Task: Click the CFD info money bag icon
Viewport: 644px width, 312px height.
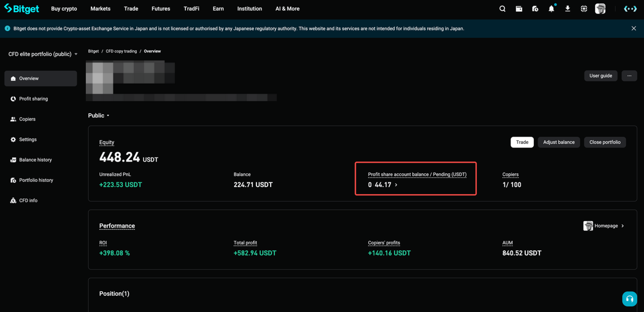Action: [13, 200]
